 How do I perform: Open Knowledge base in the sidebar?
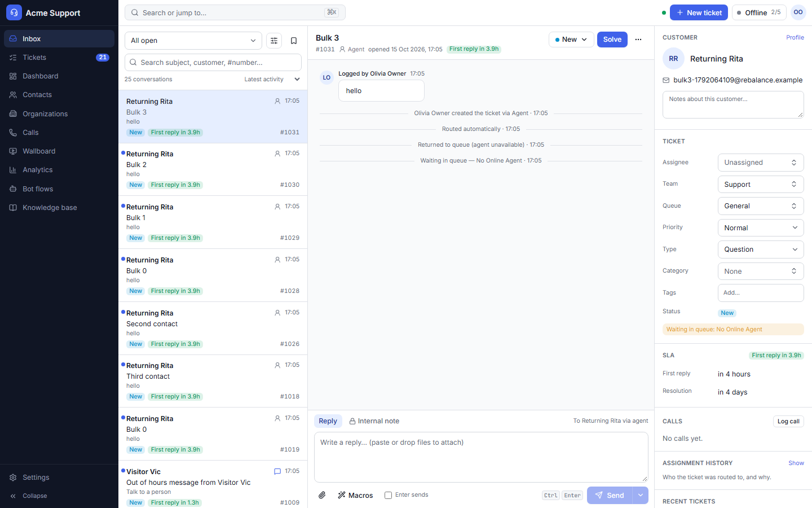pos(59,208)
